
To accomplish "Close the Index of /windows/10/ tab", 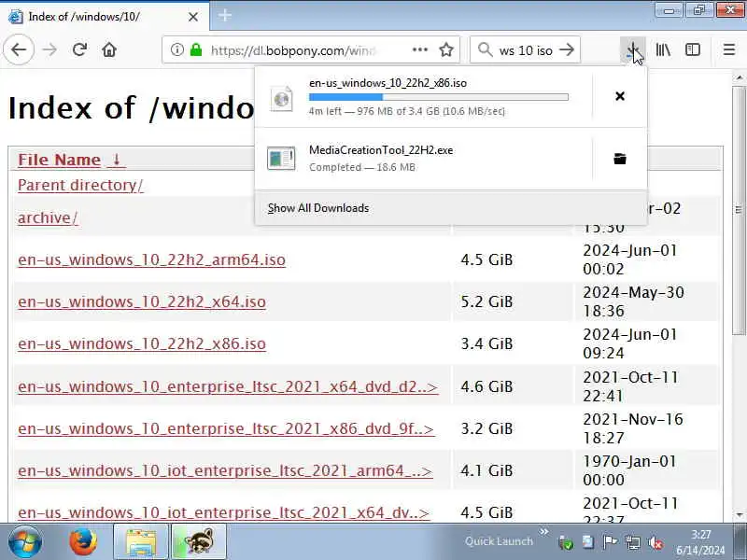I will coord(193,17).
